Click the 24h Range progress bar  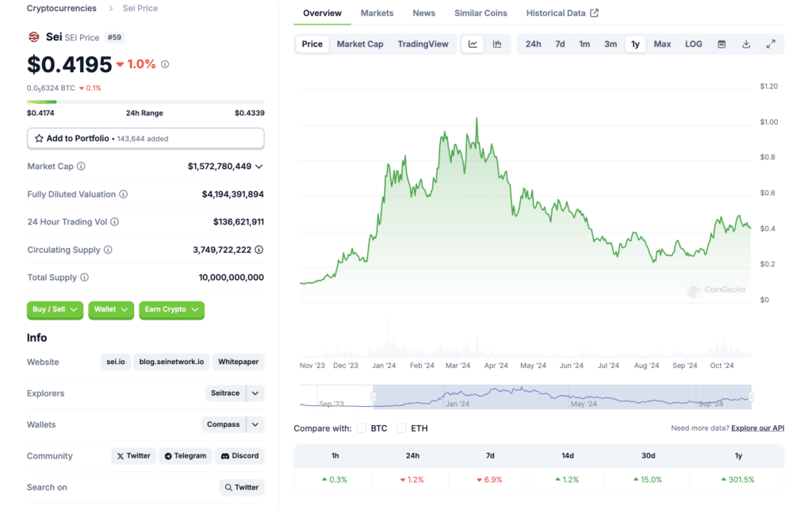(146, 102)
